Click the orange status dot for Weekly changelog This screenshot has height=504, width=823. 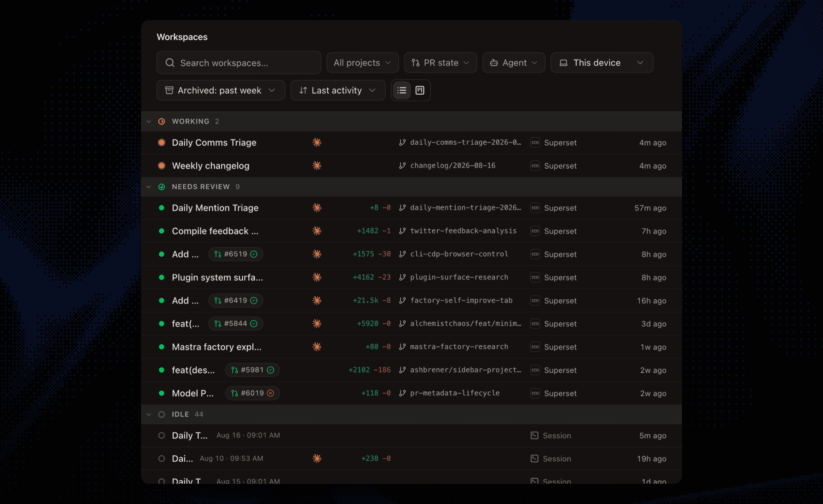pos(162,165)
